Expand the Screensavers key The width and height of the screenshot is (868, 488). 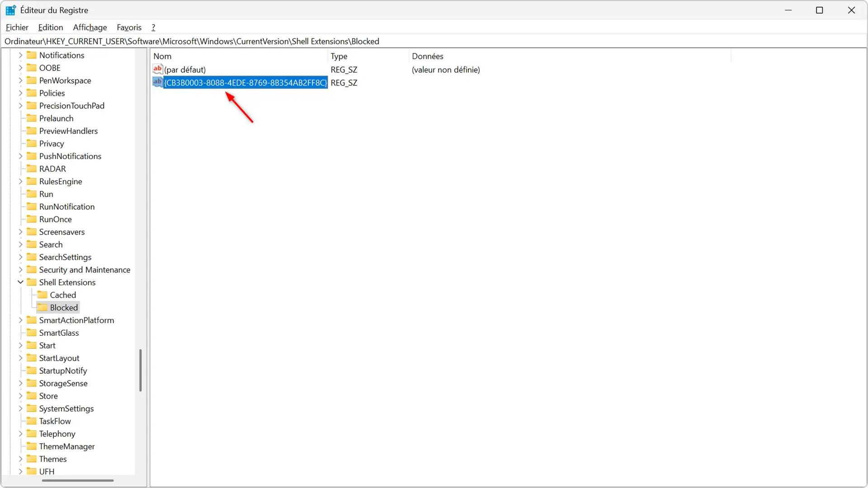click(20, 232)
